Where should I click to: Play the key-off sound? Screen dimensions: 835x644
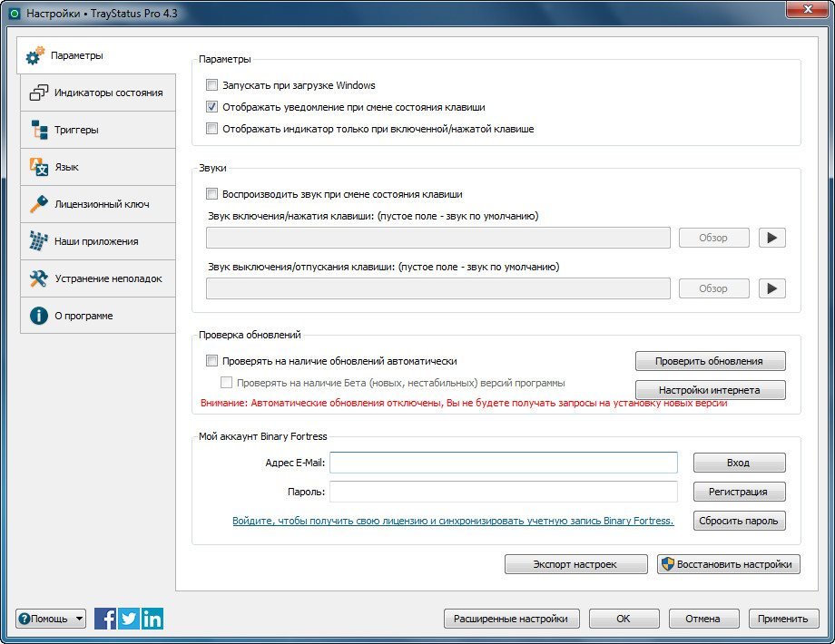pos(771,288)
